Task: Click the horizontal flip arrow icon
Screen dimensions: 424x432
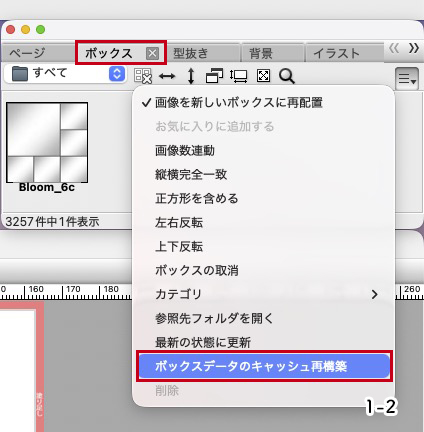Action: click(x=167, y=76)
